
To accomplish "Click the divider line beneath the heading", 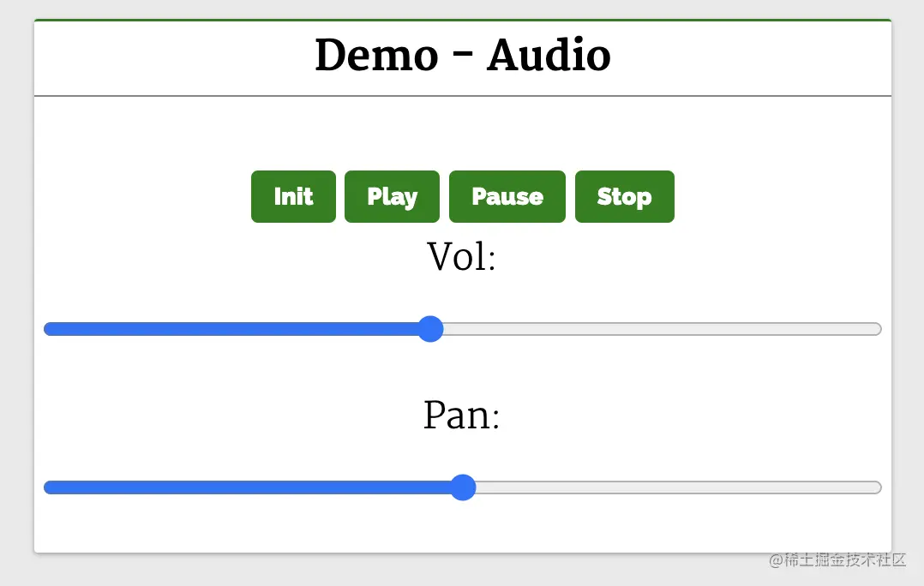I will tap(463, 96).
